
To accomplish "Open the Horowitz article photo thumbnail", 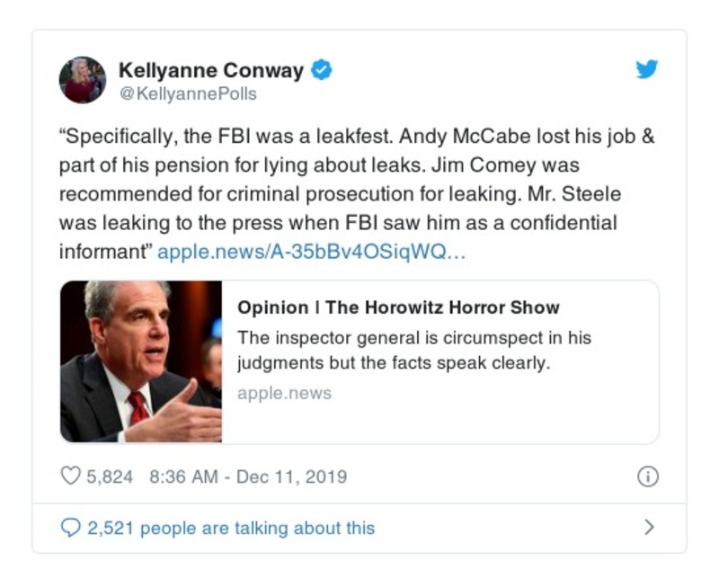I will [141, 361].
